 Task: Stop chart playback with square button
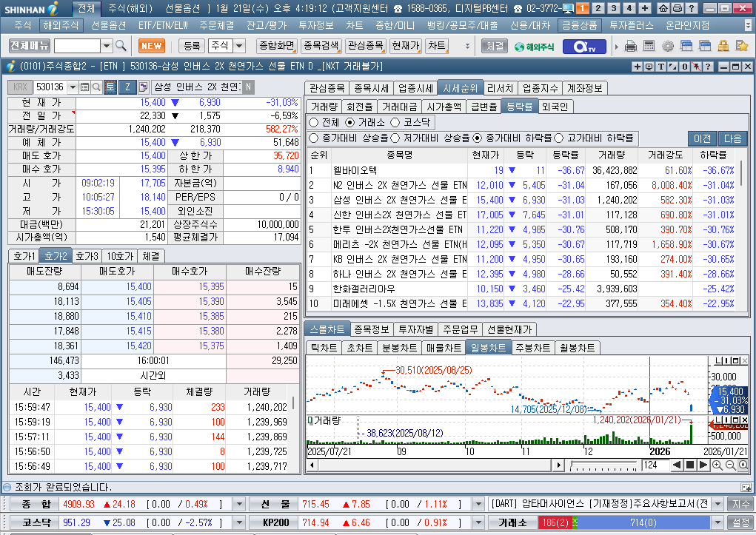[x=690, y=465]
